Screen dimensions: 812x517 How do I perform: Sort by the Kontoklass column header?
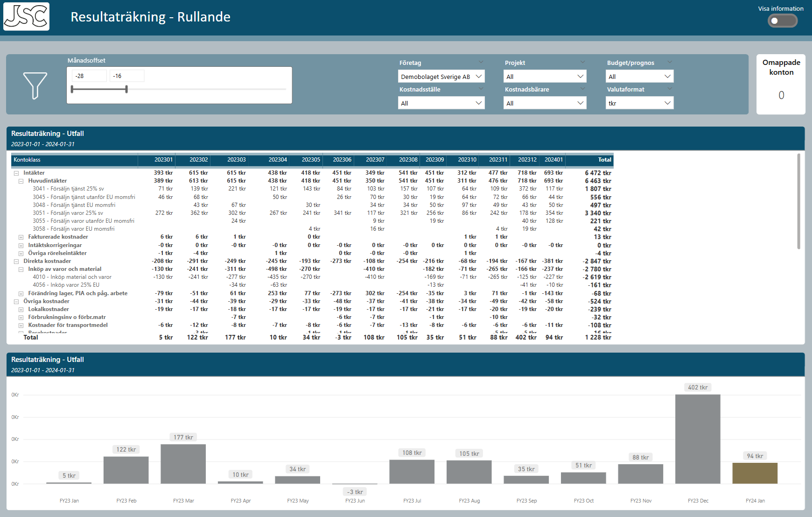tap(75, 160)
